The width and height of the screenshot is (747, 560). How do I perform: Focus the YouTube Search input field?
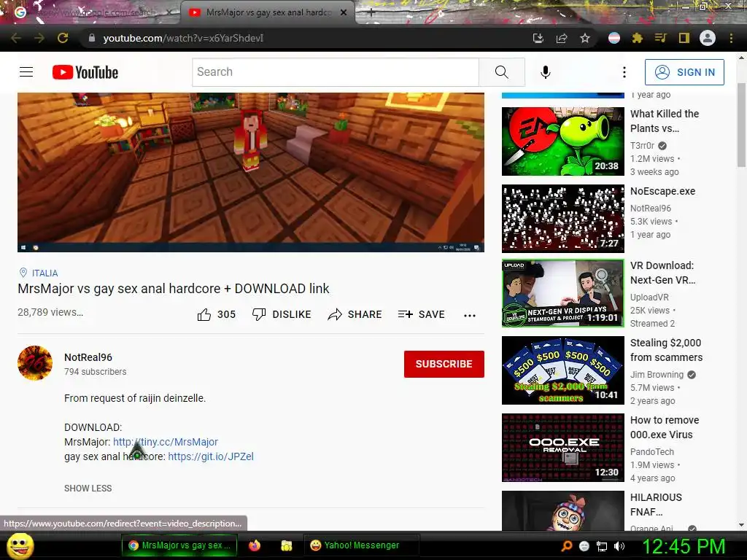click(x=336, y=72)
